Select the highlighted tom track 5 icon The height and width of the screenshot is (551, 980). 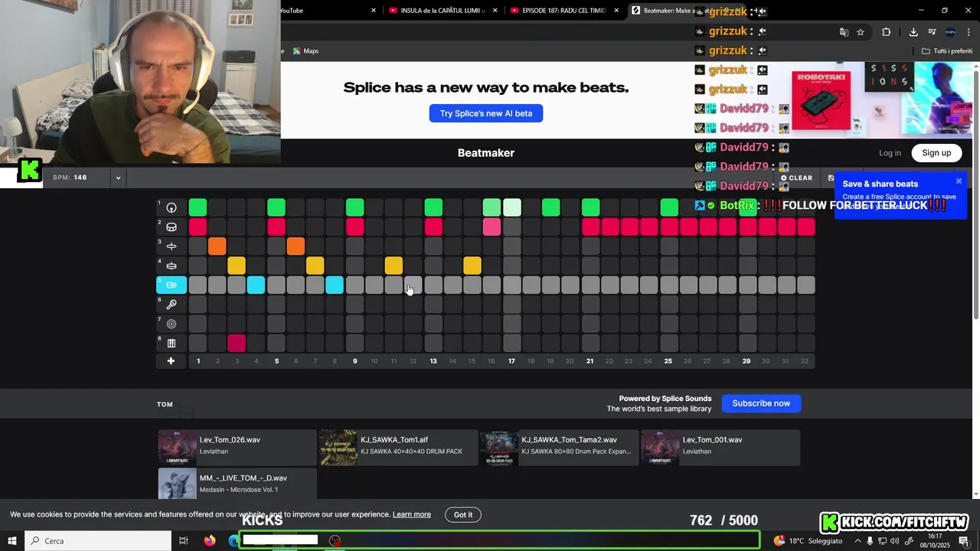click(171, 285)
